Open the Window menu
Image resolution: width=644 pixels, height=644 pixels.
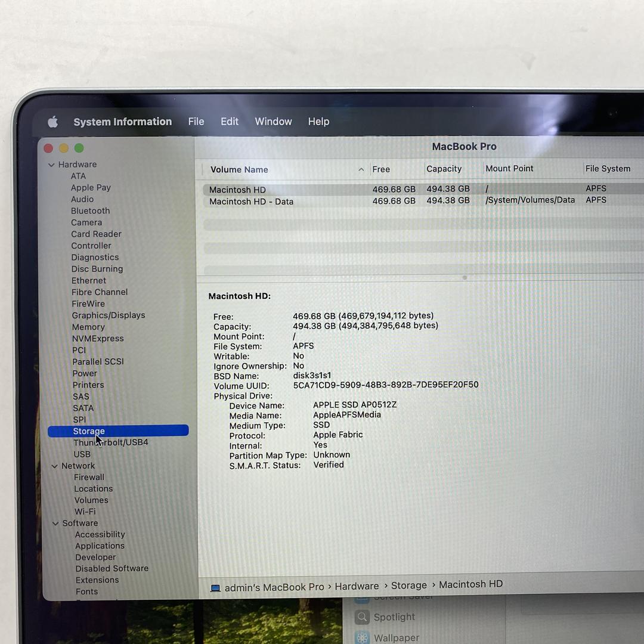(273, 122)
